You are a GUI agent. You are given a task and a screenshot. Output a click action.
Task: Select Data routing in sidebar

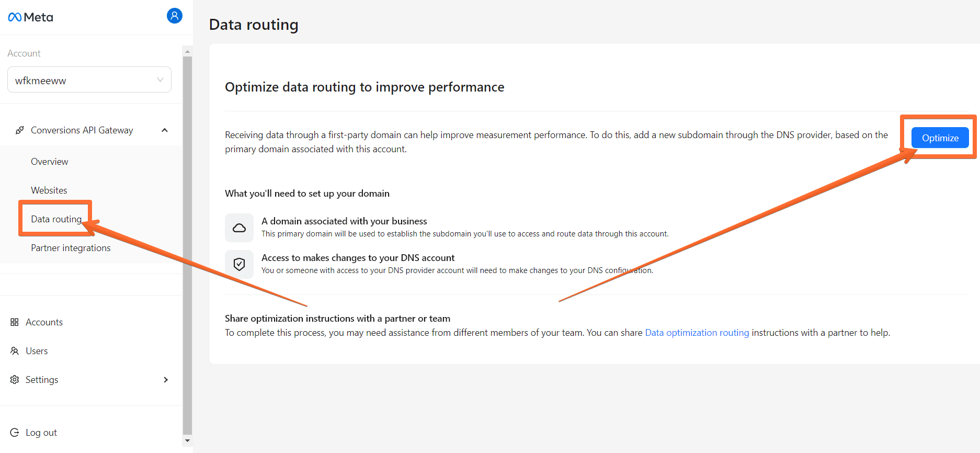click(56, 219)
